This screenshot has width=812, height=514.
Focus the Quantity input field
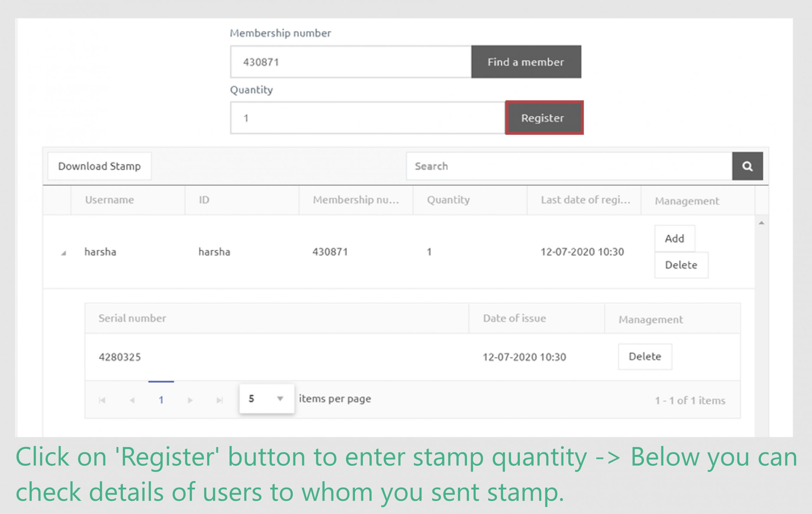point(368,118)
